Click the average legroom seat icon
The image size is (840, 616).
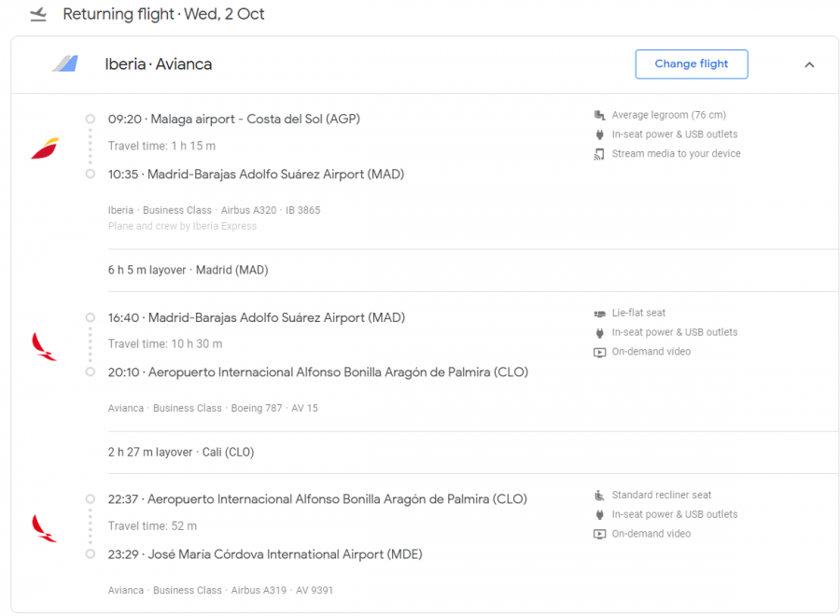click(599, 115)
